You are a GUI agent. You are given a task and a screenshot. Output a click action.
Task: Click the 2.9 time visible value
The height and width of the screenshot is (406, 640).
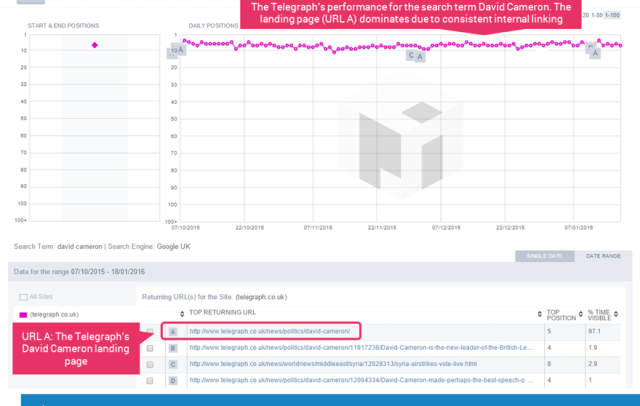pos(593,364)
